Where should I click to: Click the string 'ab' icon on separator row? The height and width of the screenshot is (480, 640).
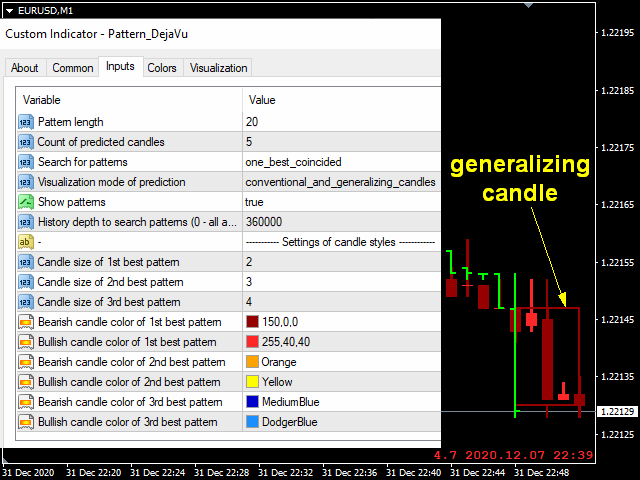pos(26,242)
